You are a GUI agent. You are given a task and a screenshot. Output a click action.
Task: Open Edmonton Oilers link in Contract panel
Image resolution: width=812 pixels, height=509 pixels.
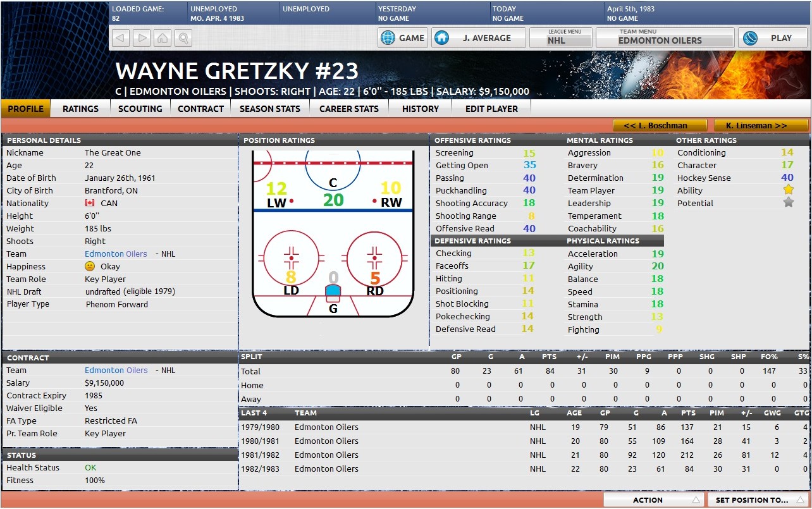click(x=116, y=370)
